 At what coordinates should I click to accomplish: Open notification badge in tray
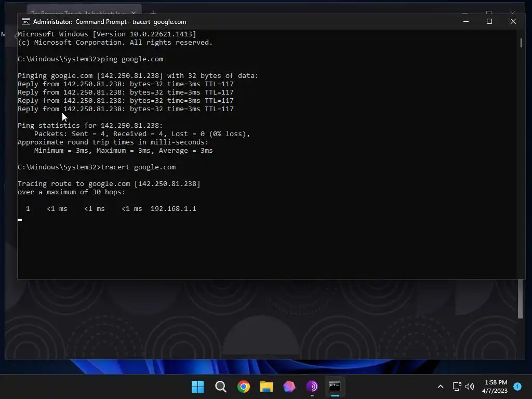(x=517, y=387)
